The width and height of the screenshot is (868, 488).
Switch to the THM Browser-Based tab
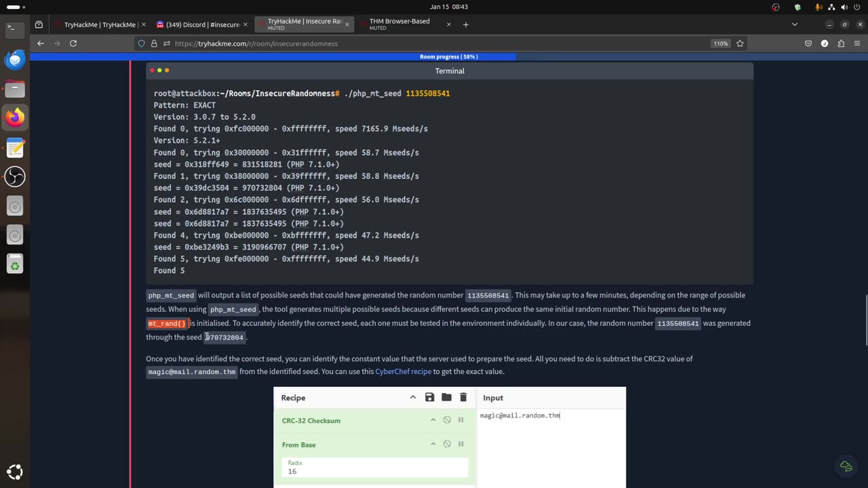(x=404, y=24)
